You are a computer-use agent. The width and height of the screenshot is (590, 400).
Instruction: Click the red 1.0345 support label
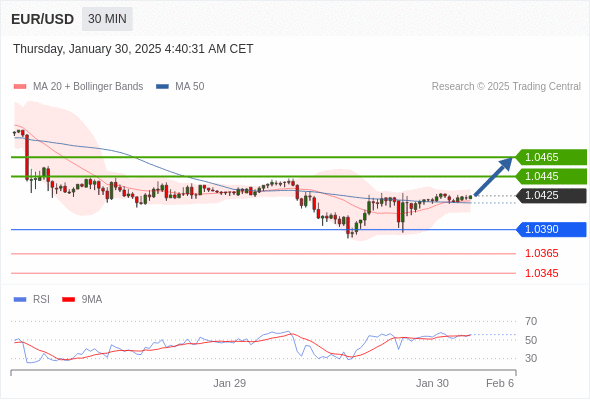(x=542, y=274)
